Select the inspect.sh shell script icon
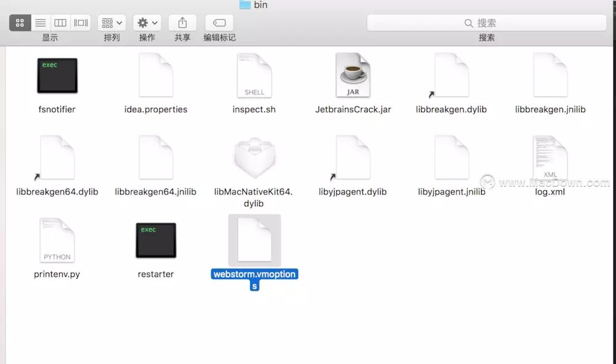This screenshot has height=364, width=616. (x=254, y=75)
